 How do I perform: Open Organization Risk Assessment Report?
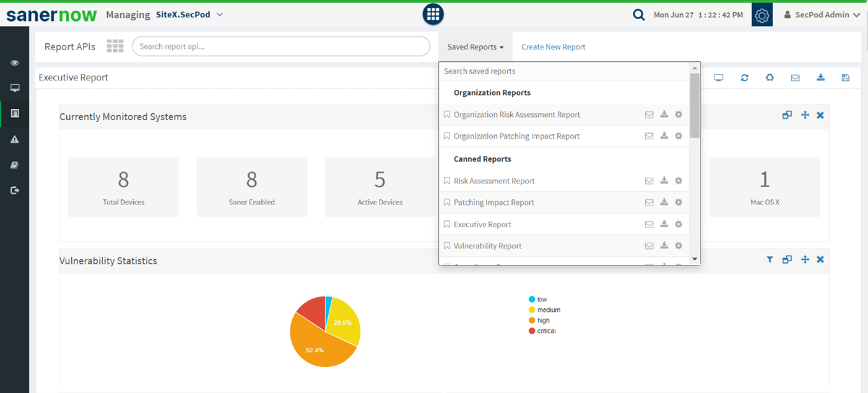tap(517, 115)
